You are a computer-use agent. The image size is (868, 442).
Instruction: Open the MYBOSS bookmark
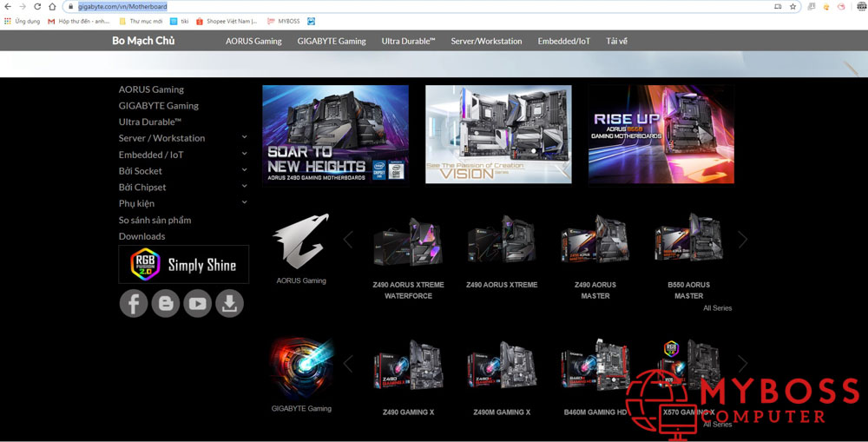tap(284, 21)
